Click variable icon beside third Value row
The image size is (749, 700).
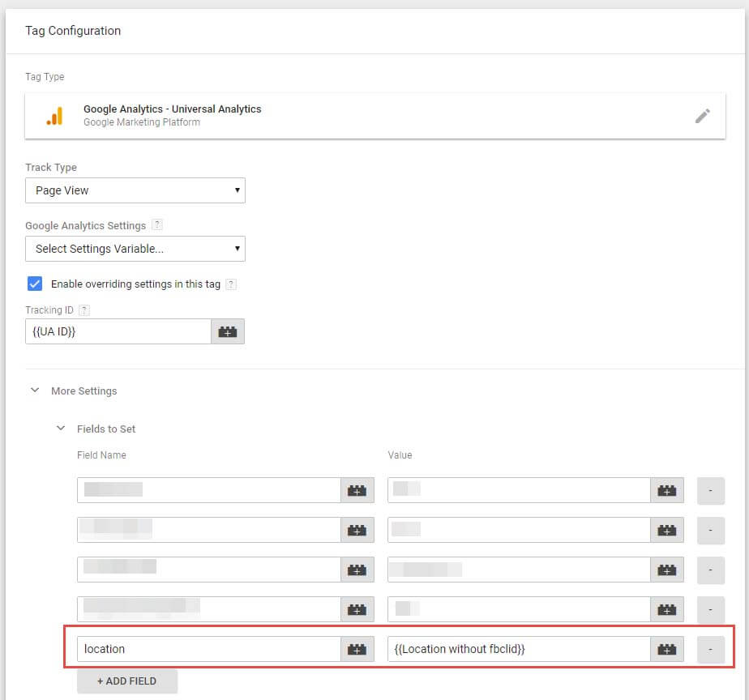point(666,570)
